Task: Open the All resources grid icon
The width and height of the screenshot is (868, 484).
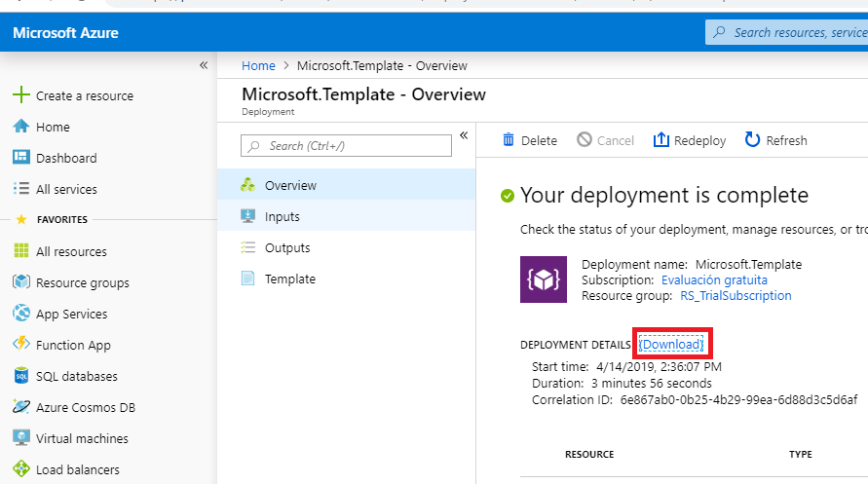Action: pyautogui.click(x=21, y=250)
